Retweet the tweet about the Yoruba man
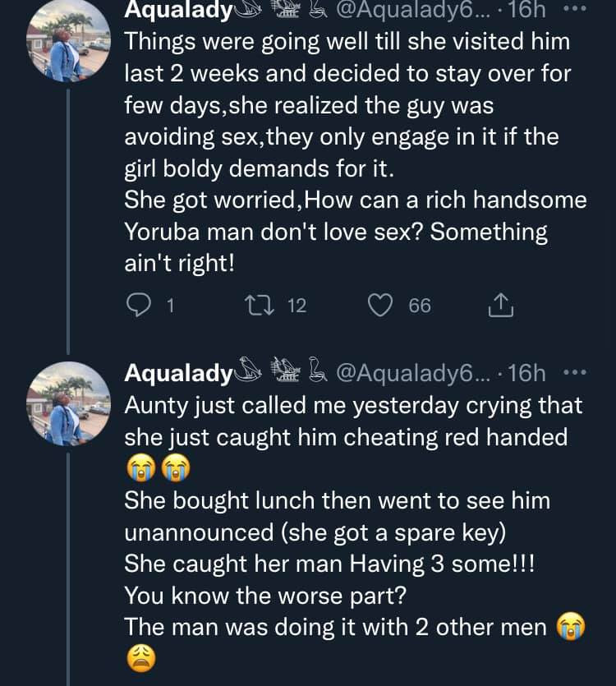Image resolution: width=616 pixels, height=686 pixels. click(260, 306)
